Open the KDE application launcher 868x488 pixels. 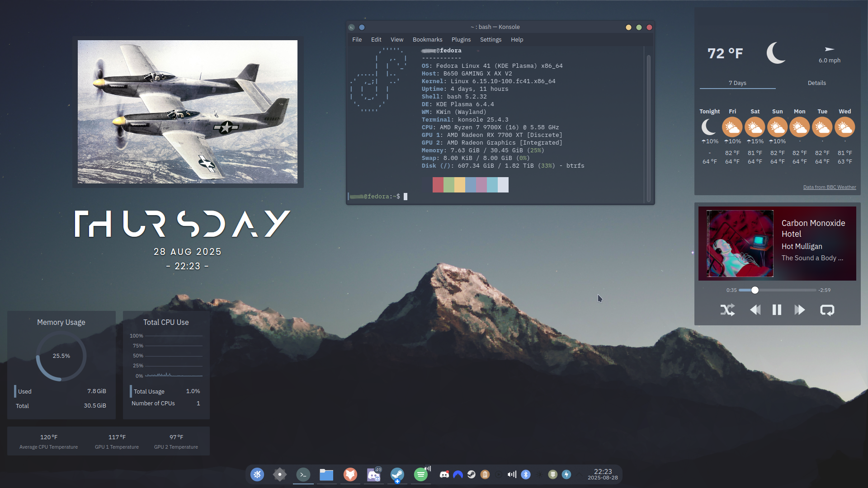click(257, 474)
